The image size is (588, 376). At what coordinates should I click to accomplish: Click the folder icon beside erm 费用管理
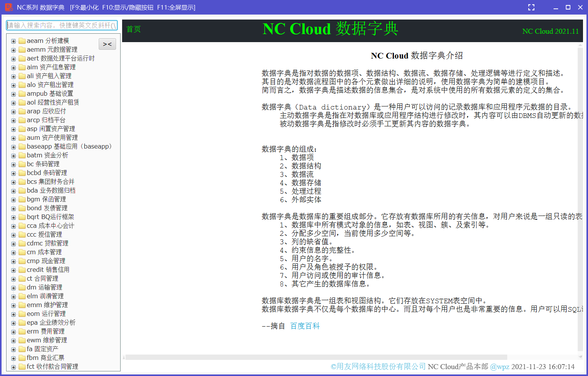(x=22, y=331)
